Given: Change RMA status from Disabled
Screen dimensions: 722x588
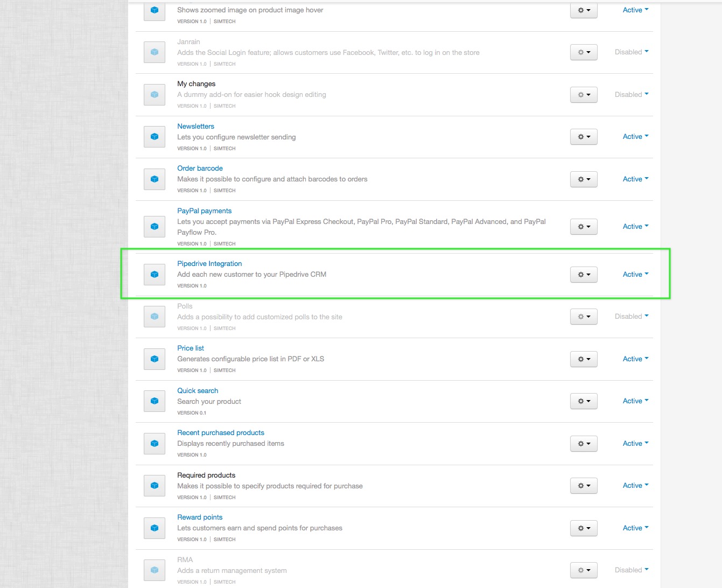Looking at the screenshot, I should click(x=632, y=570).
